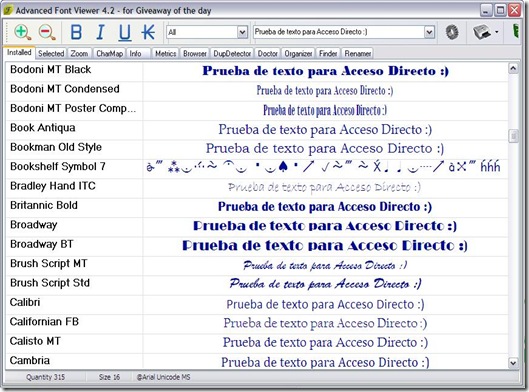Click the zoom out magnifier icon

[47, 32]
